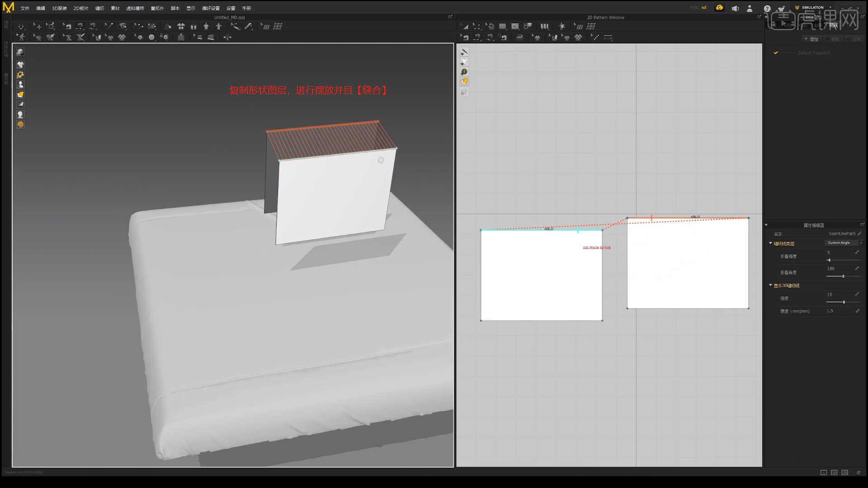
Task: Open the Custom Angle dropdown
Action: [x=844, y=243]
